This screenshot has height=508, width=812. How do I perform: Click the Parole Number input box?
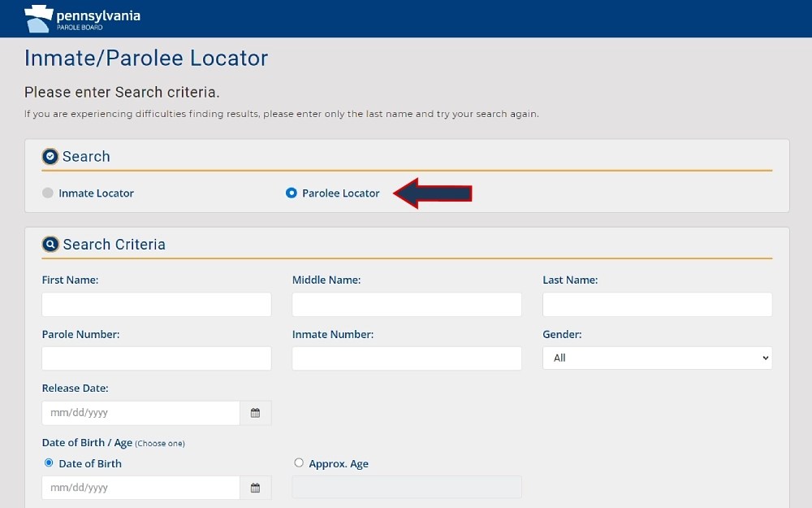coord(156,358)
